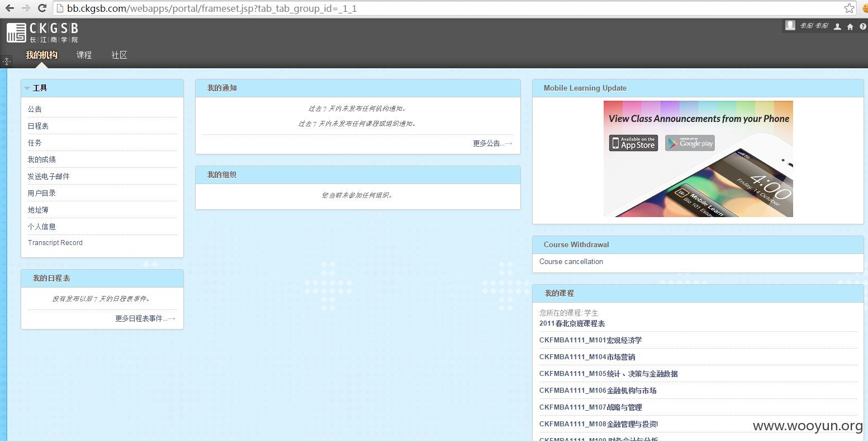Open 用户目录 in the tools list

tap(42, 193)
